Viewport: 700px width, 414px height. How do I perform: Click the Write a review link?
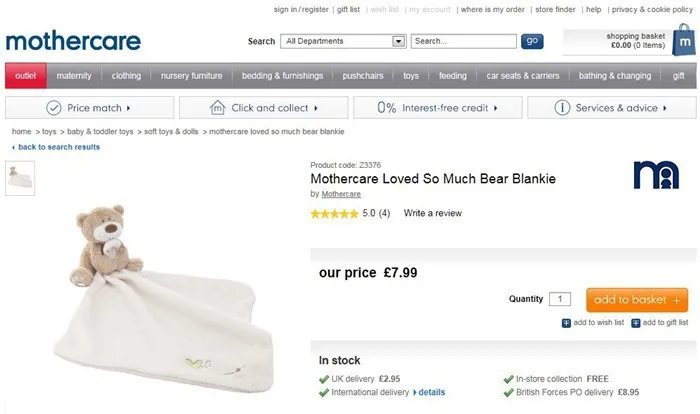point(432,213)
